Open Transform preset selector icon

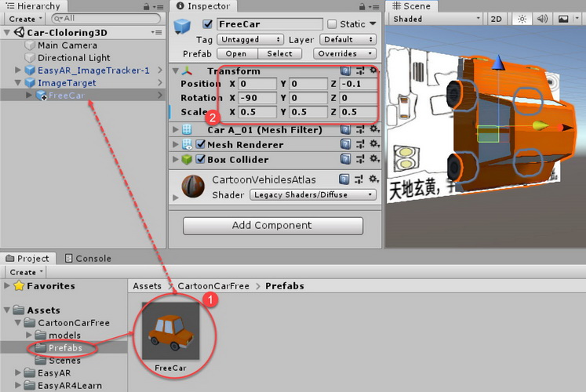point(360,71)
